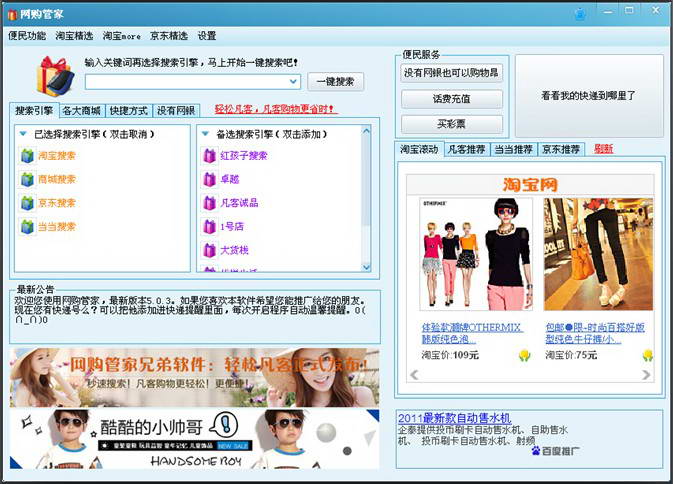Collapse the 已选择搜索引擎 list triangle

point(24,134)
